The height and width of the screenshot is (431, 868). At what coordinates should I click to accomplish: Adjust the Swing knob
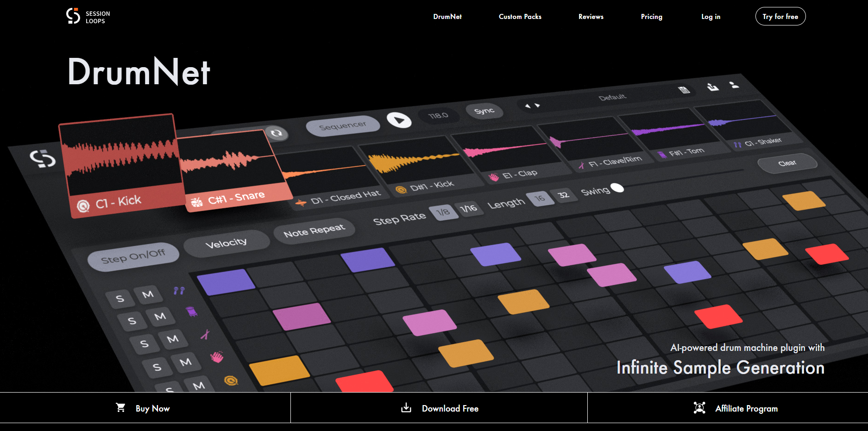point(617,187)
